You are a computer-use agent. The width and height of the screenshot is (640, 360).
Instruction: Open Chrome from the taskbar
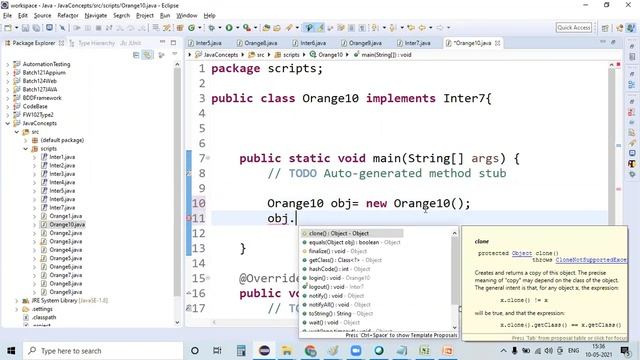point(310,351)
